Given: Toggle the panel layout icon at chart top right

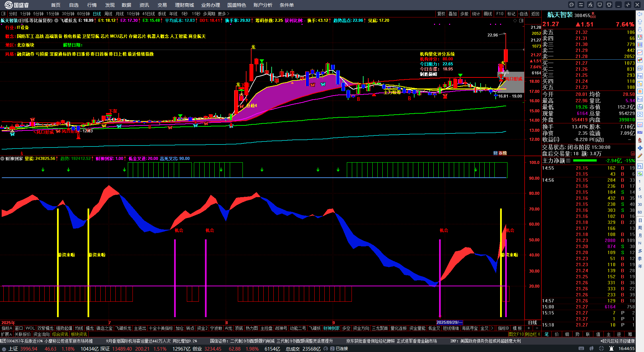Looking at the screenshot, I should tap(521, 20).
